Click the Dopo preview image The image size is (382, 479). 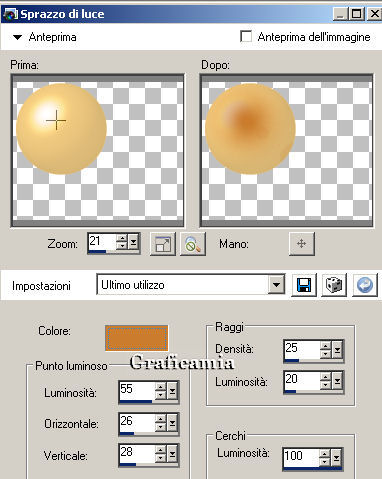click(x=287, y=150)
